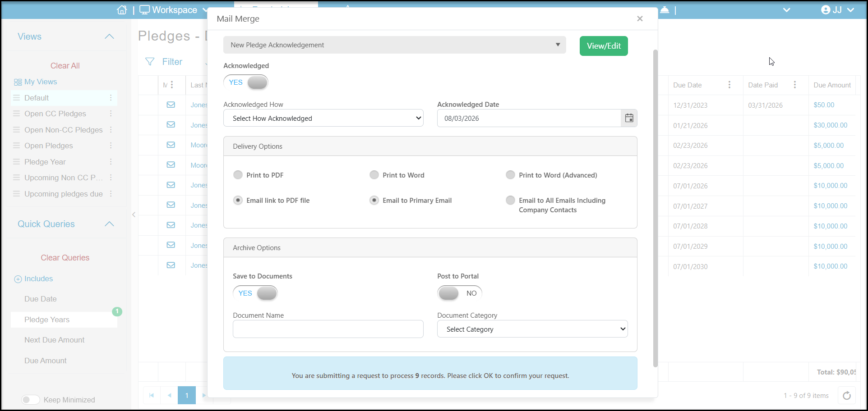Click envelope icon in 07/01/2026 row
Screen dimensions: 868x411
[171, 185]
